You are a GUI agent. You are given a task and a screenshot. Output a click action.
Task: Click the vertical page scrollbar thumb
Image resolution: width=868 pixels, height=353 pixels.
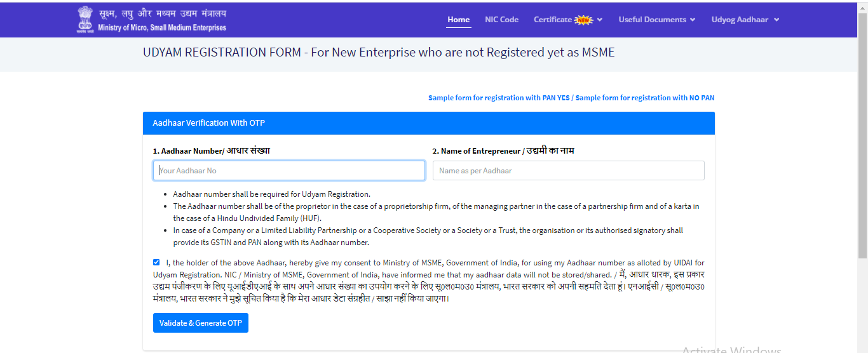[x=862, y=133]
